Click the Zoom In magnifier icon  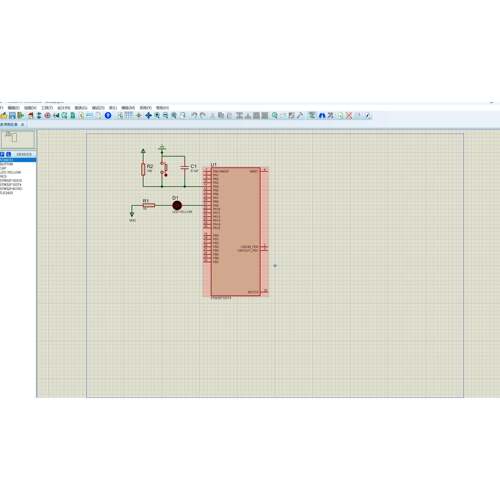point(157,116)
